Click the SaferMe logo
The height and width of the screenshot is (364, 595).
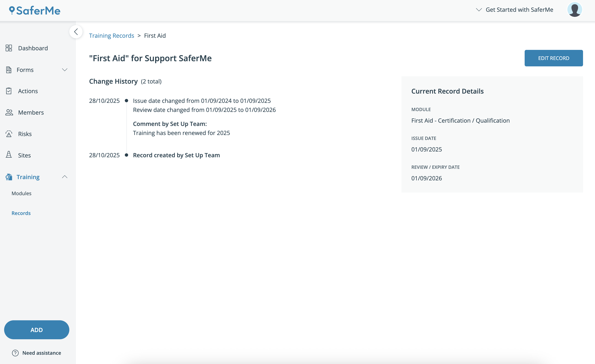(35, 11)
